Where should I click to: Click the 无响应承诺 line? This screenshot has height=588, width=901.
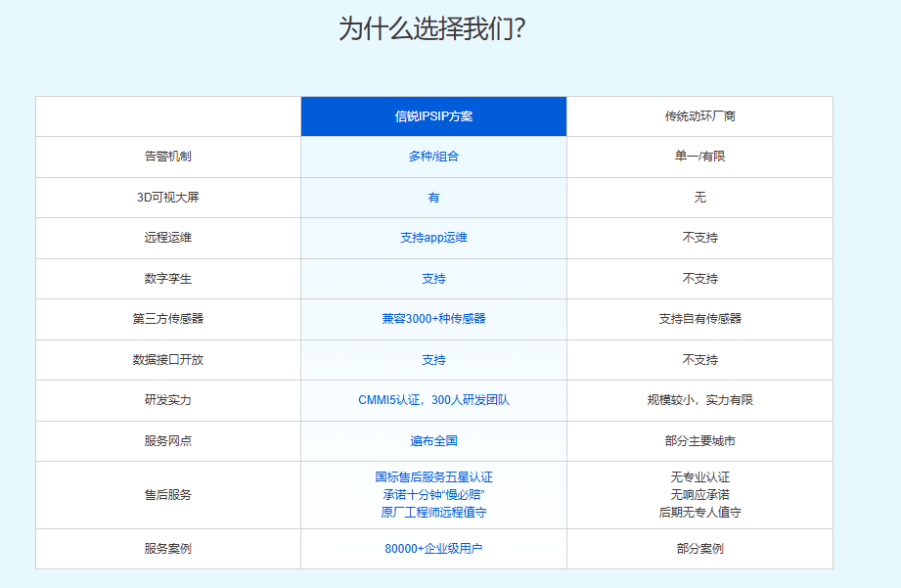click(699, 495)
